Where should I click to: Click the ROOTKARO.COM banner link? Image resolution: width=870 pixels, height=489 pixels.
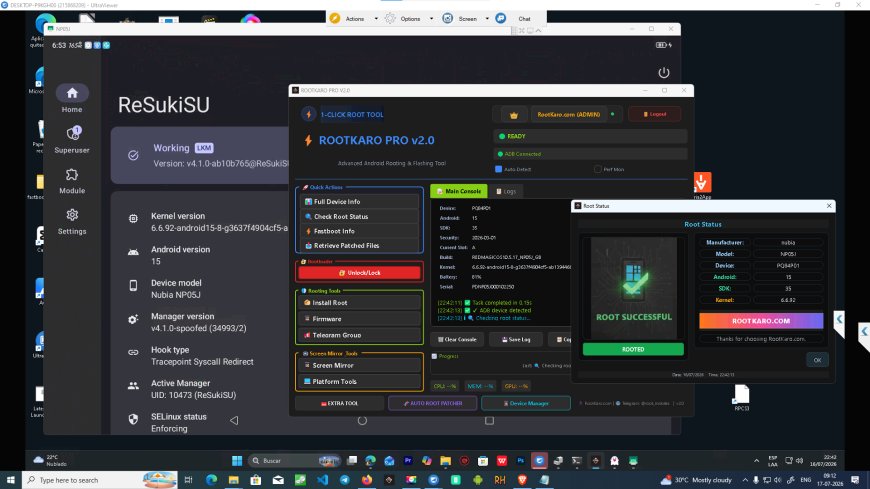click(x=761, y=321)
